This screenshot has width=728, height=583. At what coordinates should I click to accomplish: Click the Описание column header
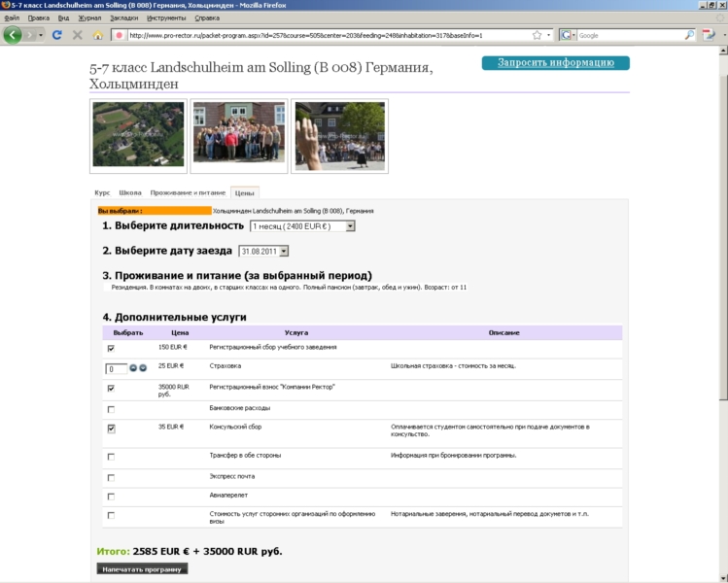503,333
